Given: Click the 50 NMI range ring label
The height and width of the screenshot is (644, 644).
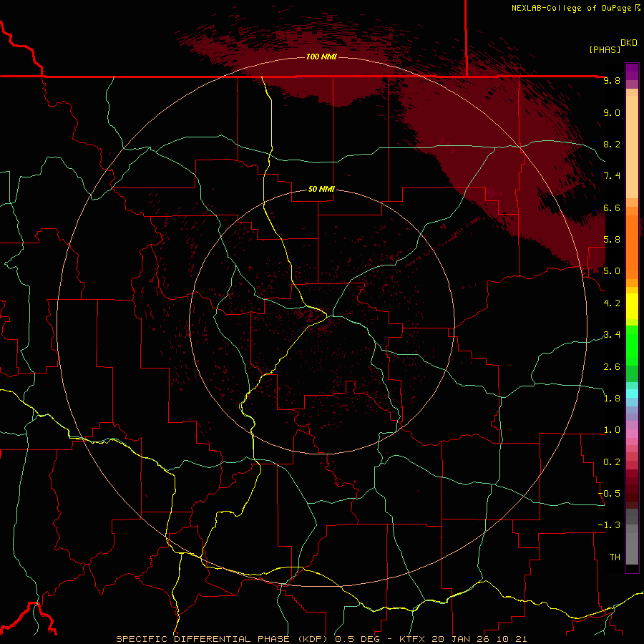Looking at the screenshot, I should pyautogui.click(x=321, y=189).
